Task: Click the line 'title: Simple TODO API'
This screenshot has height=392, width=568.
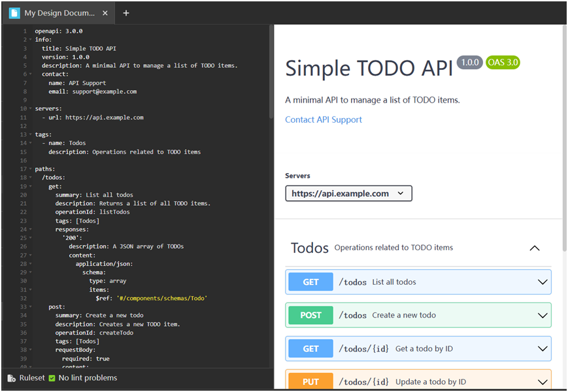Action: [79, 48]
